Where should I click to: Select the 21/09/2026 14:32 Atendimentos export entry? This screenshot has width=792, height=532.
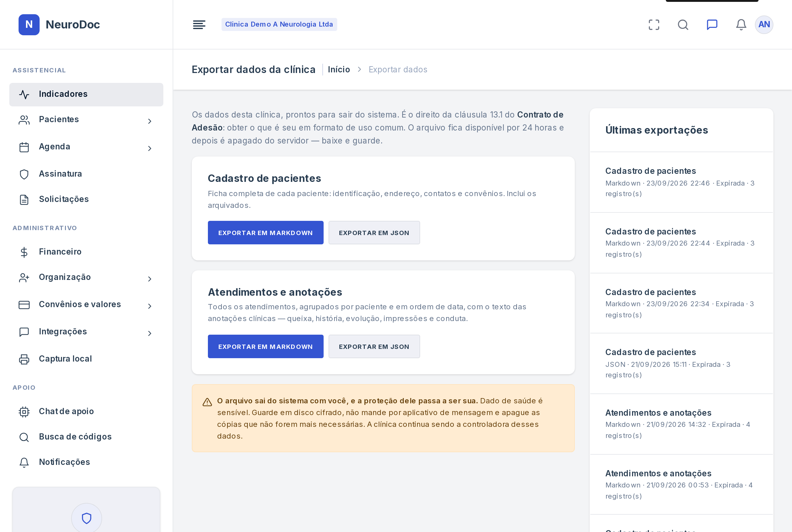point(681,424)
